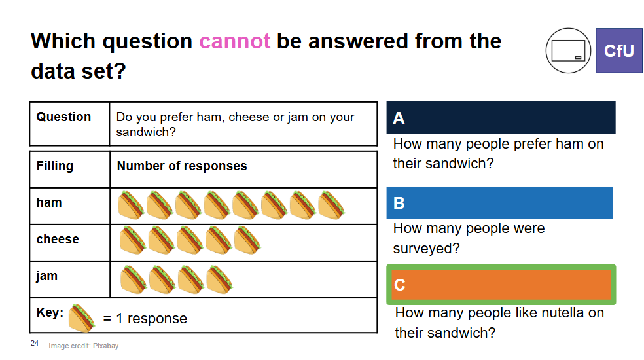Image resolution: width=644 pixels, height=360 pixels.
Task: Click the mini whiteboard circle icon
Action: coord(568,50)
